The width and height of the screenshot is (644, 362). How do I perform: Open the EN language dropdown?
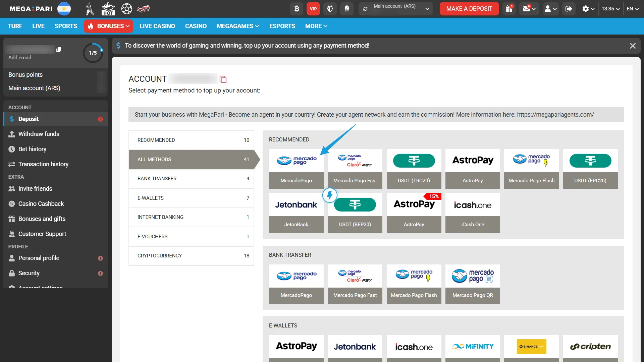coord(633,9)
